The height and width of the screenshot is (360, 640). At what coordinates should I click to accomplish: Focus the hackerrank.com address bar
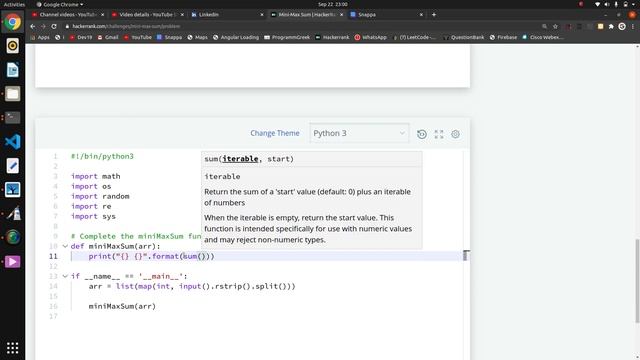click(x=302, y=26)
